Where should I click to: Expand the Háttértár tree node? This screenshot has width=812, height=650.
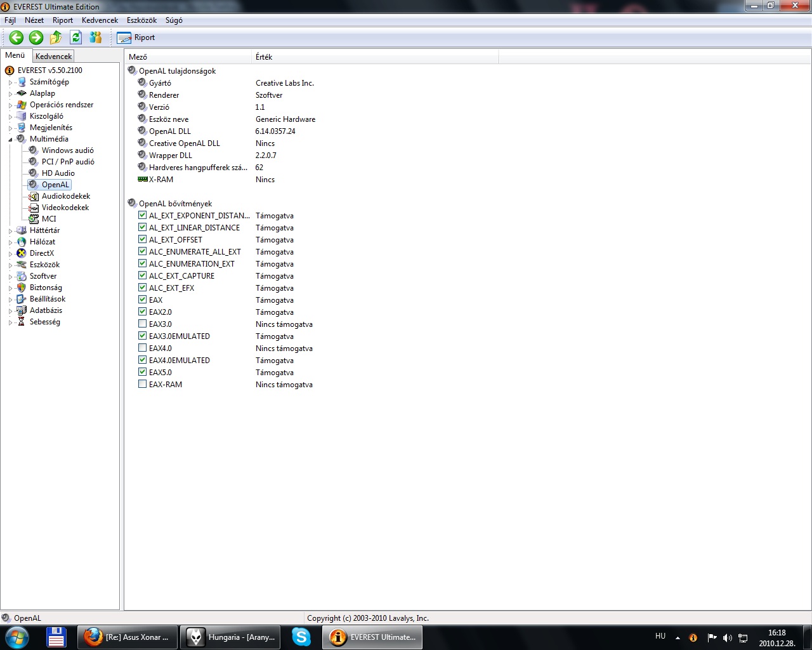[x=10, y=231]
